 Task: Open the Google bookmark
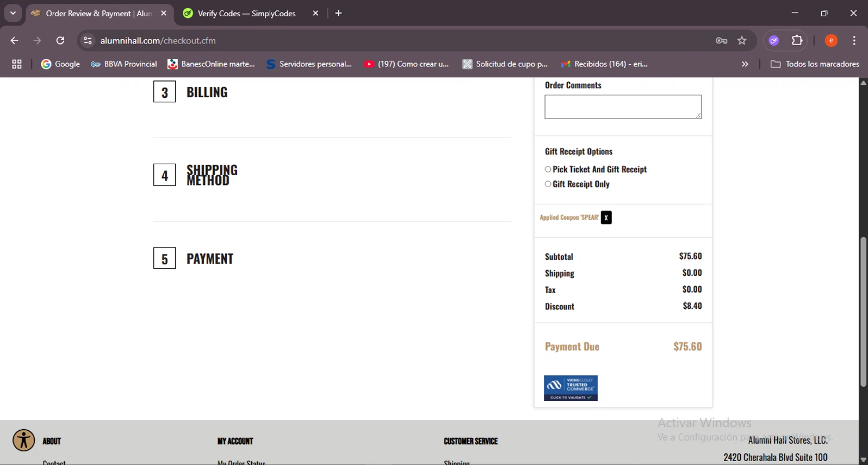click(61, 64)
